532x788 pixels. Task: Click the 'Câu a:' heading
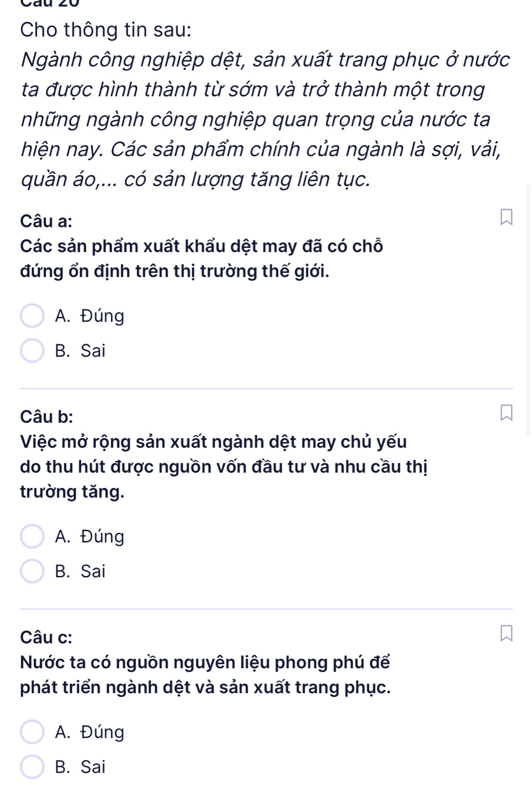[46, 221]
